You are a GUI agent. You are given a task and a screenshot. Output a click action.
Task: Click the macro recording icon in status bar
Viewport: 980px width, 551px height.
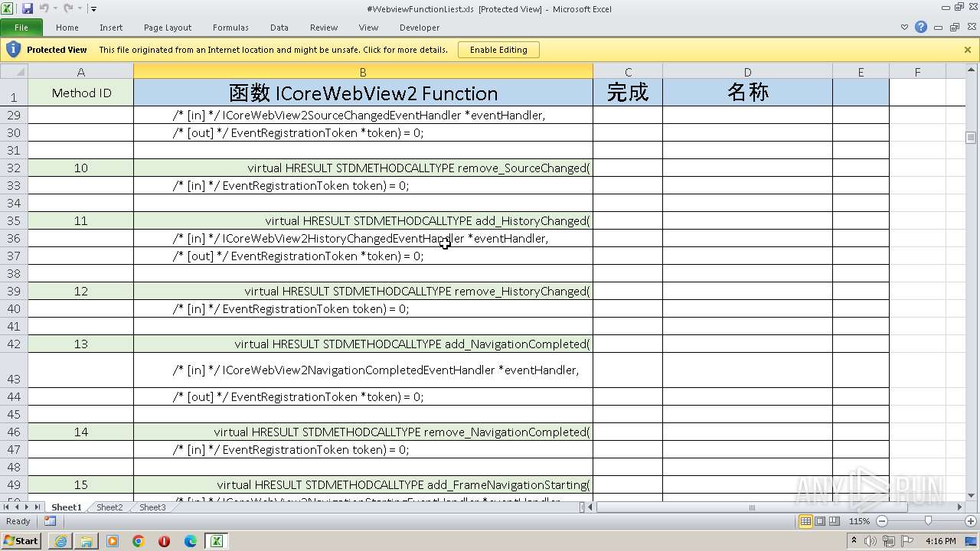click(50, 521)
